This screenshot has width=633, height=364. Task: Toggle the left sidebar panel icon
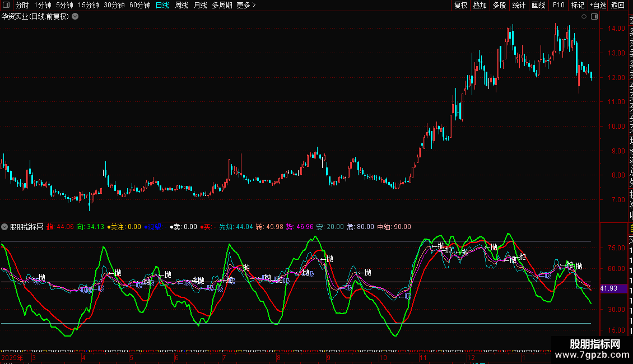[x=6, y=5]
